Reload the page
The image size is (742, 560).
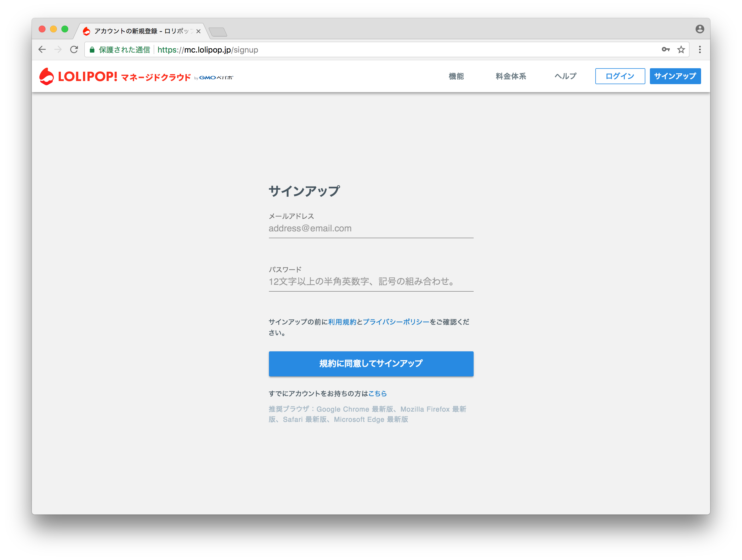coord(74,49)
